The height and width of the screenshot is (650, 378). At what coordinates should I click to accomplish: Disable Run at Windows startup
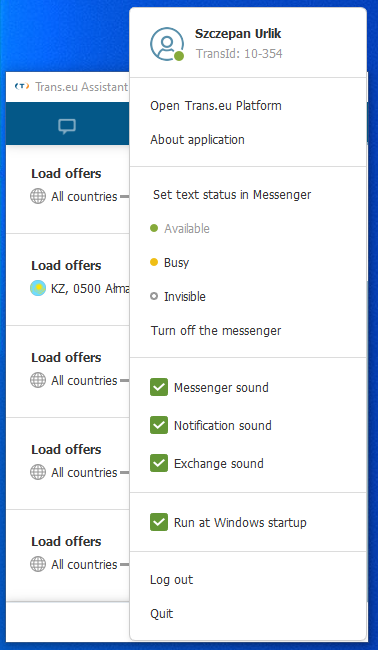159,522
